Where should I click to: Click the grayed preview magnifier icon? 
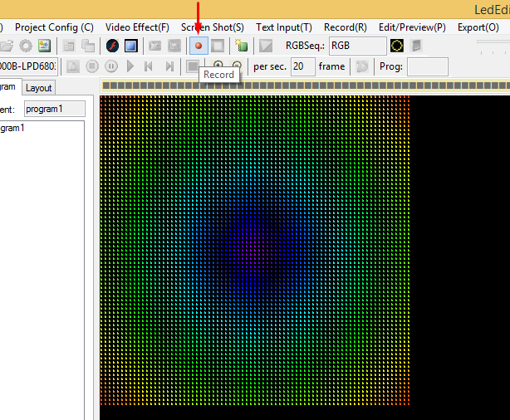[73, 66]
